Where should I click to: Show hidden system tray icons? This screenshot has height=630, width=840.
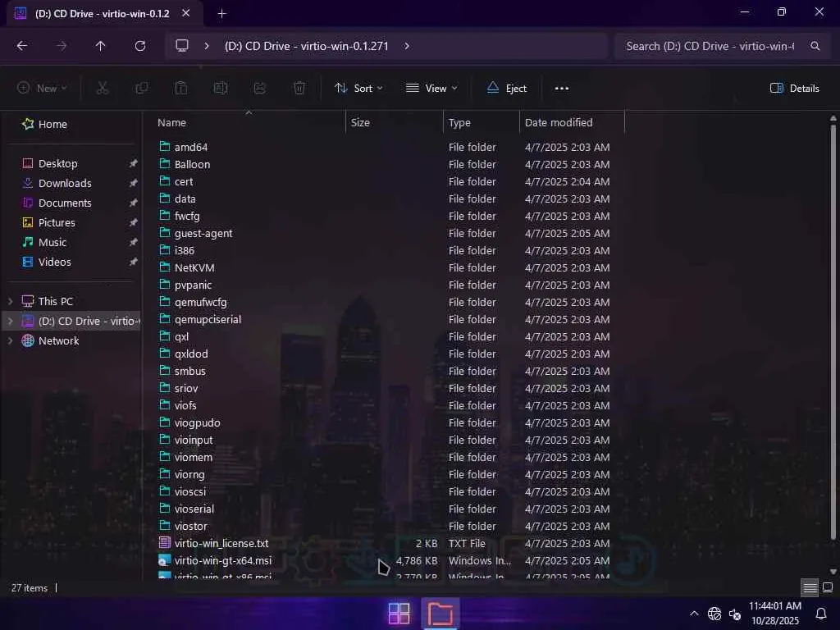pyautogui.click(x=694, y=614)
